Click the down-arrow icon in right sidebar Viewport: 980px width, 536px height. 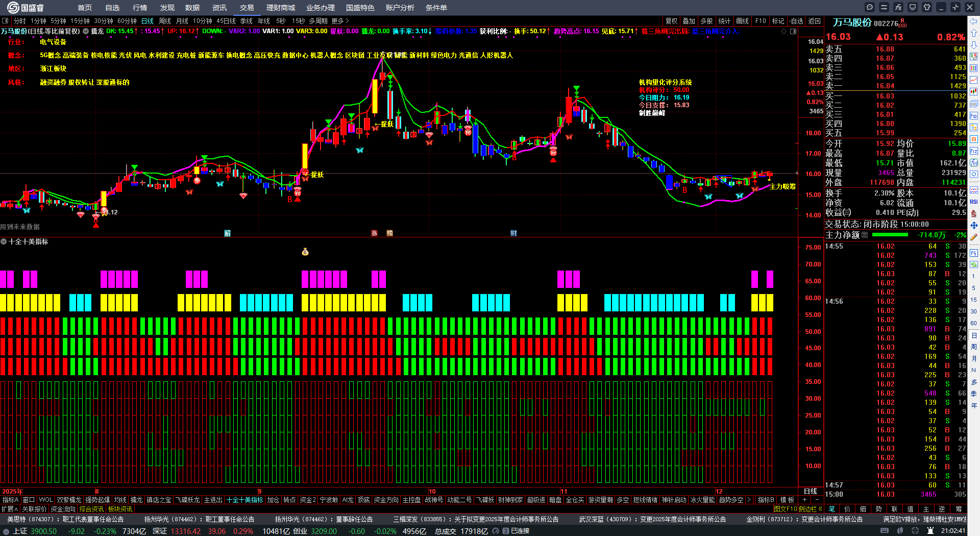[x=974, y=45]
